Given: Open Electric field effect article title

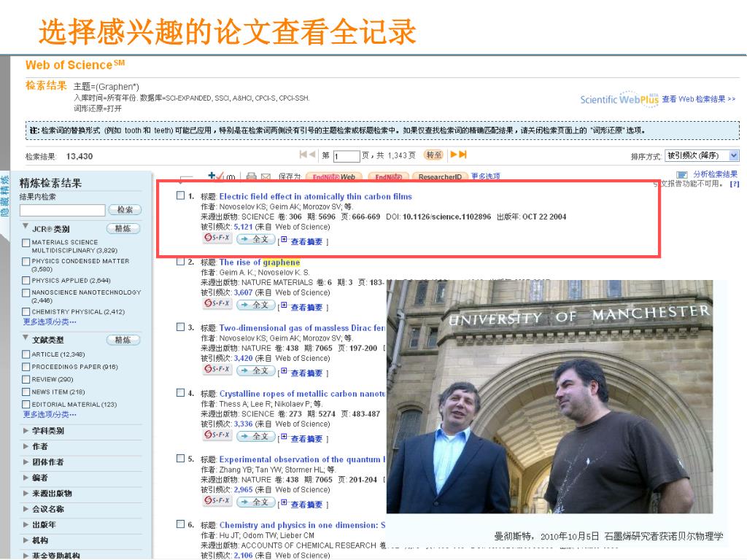Looking at the screenshot, I should 315,196.
